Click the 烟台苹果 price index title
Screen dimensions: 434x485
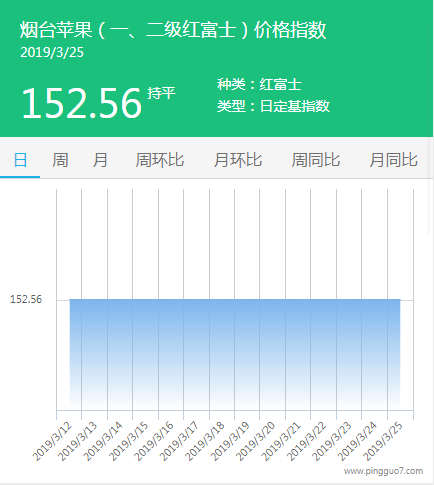pyautogui.click(x=173, y=30)
